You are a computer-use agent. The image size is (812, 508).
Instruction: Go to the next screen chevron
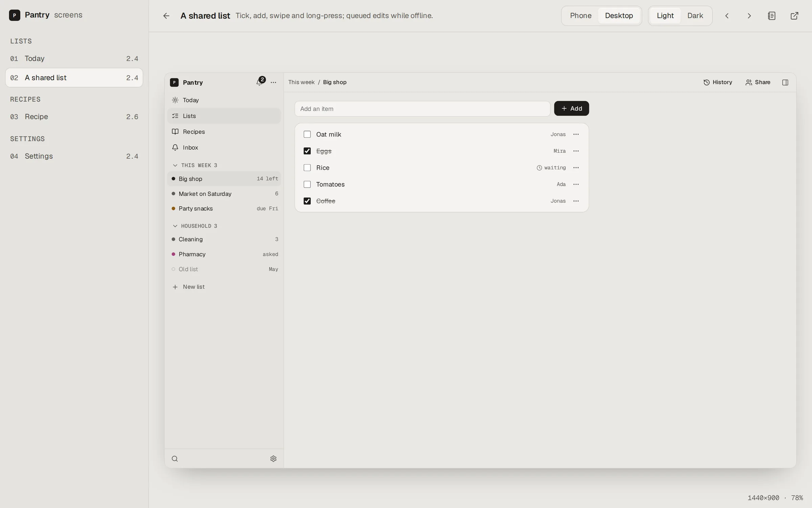[749, 16]
